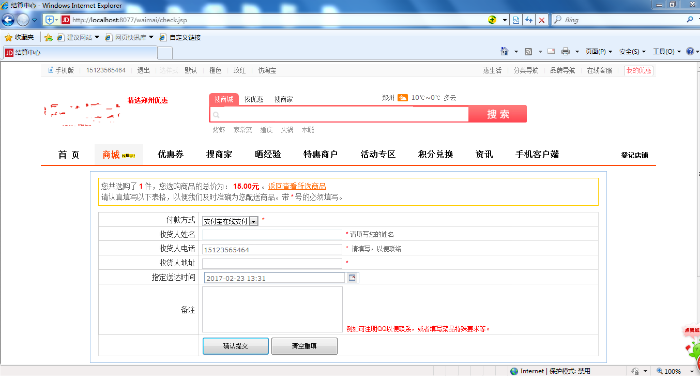700x376 pixels.
Task: Click the 退出 logout link
Action: click(143, 71)
